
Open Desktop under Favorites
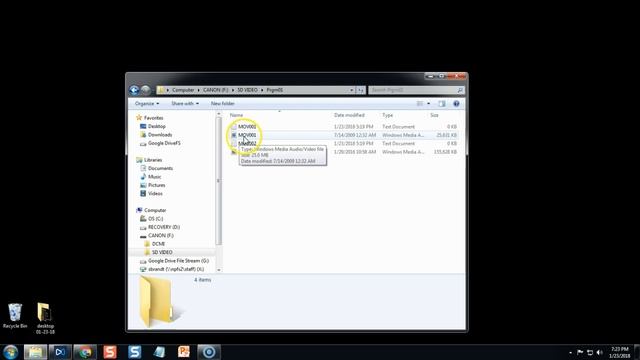tap(157, 127)
